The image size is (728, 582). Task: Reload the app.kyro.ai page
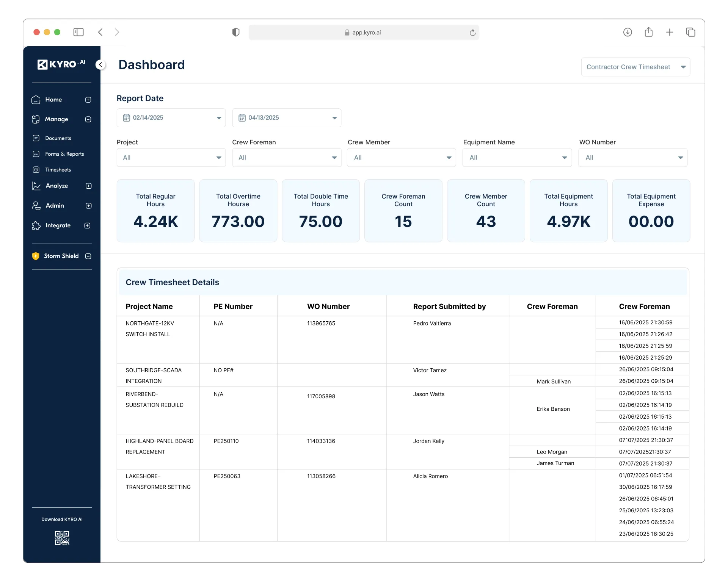click(x=472, y=33)
